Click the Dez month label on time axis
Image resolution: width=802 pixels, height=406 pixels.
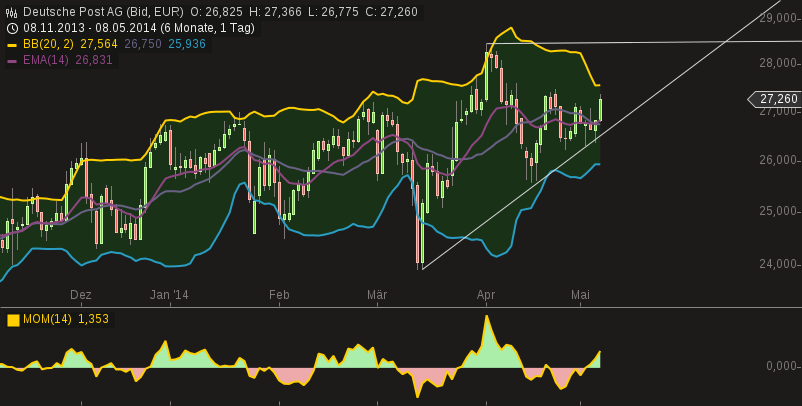(81, 295)
